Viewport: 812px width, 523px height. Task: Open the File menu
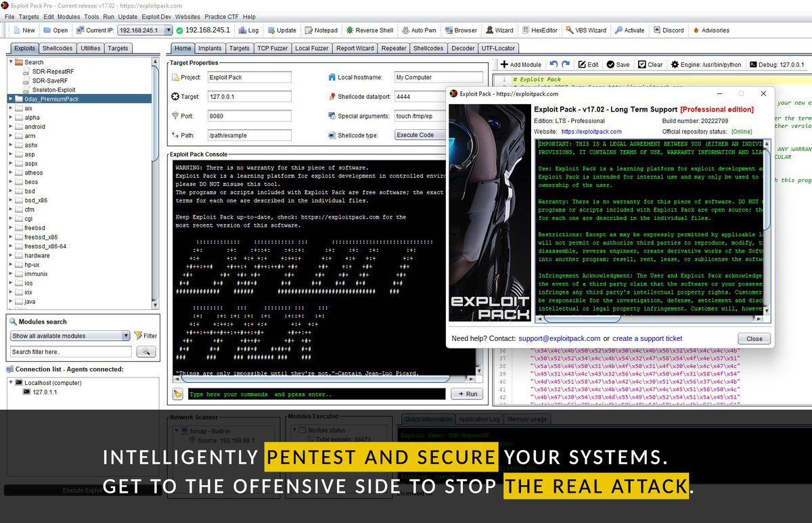[9, 16]
